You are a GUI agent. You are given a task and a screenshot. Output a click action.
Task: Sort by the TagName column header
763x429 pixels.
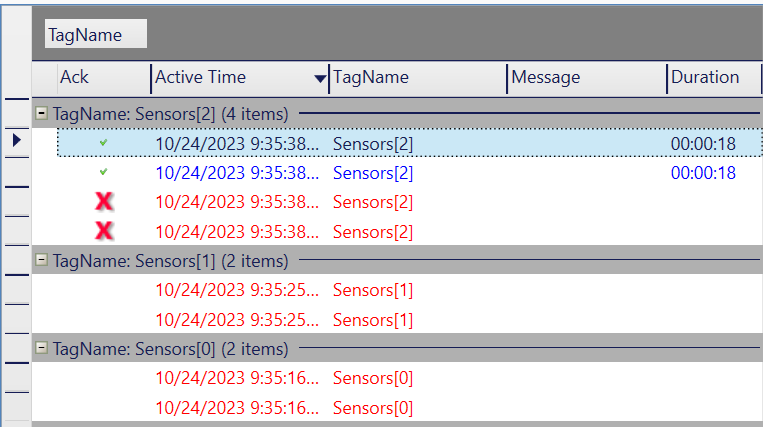(418, 78)
